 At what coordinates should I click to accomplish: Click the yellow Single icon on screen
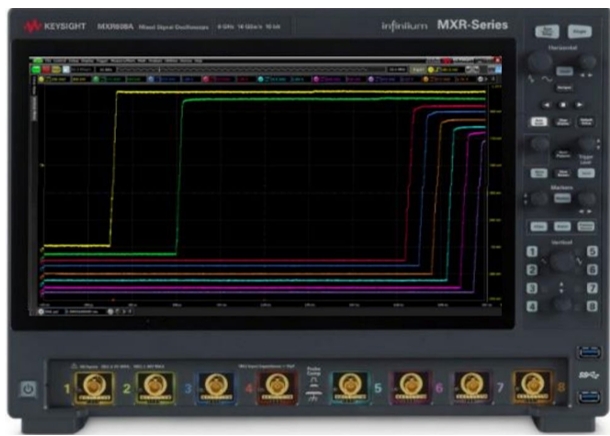click(56, 70)
